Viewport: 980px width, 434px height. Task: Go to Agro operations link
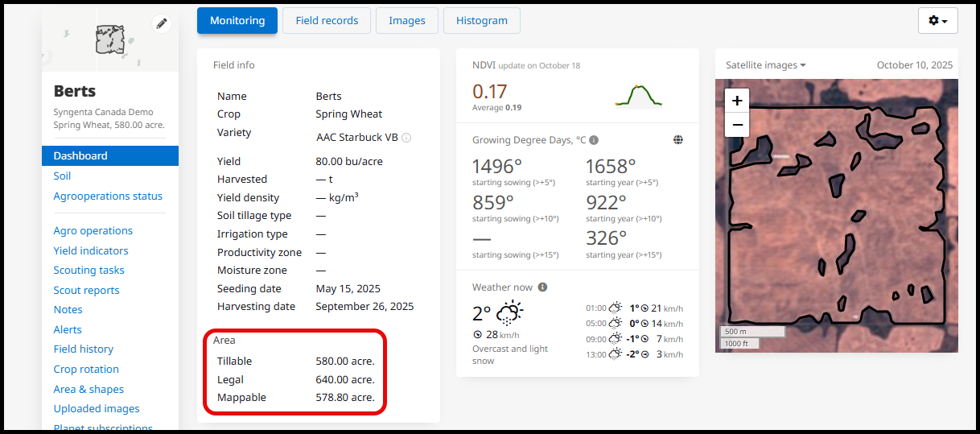tap(93, 230)
